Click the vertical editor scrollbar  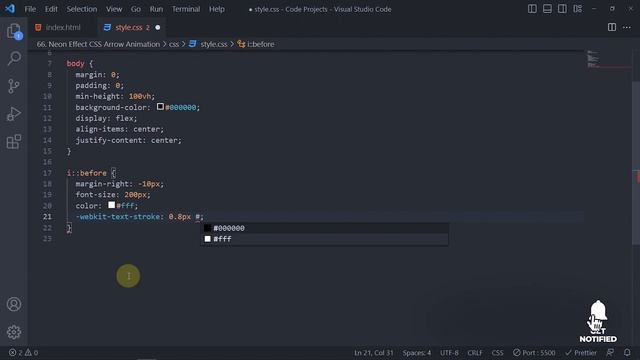click(636, 163)
